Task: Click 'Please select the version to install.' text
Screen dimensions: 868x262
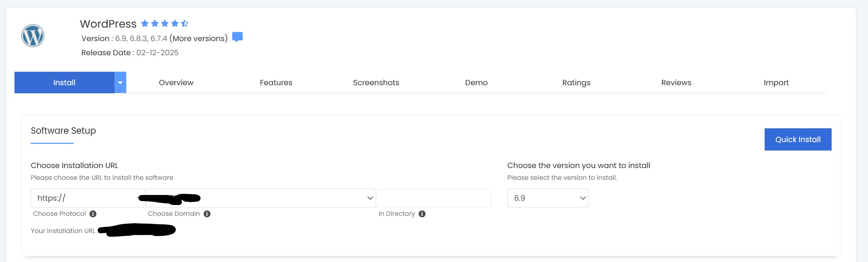Action: pos(562,178)
